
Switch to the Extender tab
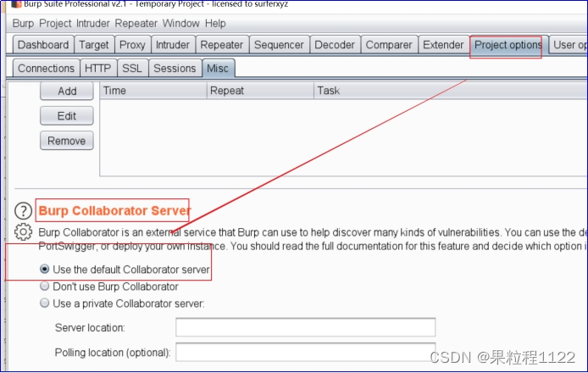click(x=443, y=45)
